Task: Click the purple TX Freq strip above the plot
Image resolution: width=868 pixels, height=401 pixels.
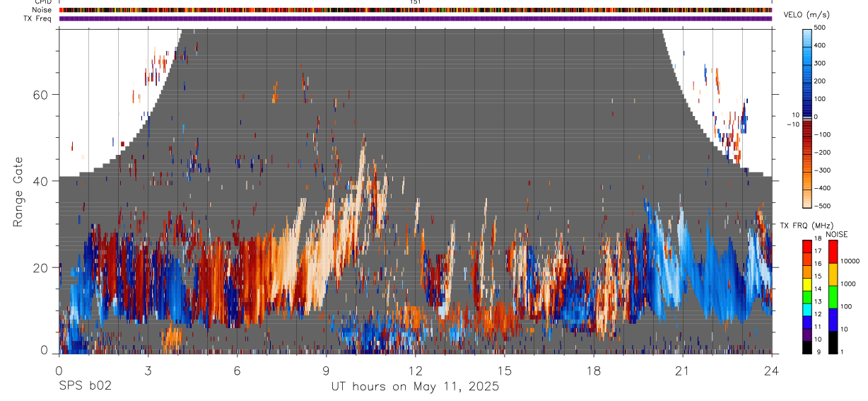Action: pyautogui.click(x=416, y=18)
